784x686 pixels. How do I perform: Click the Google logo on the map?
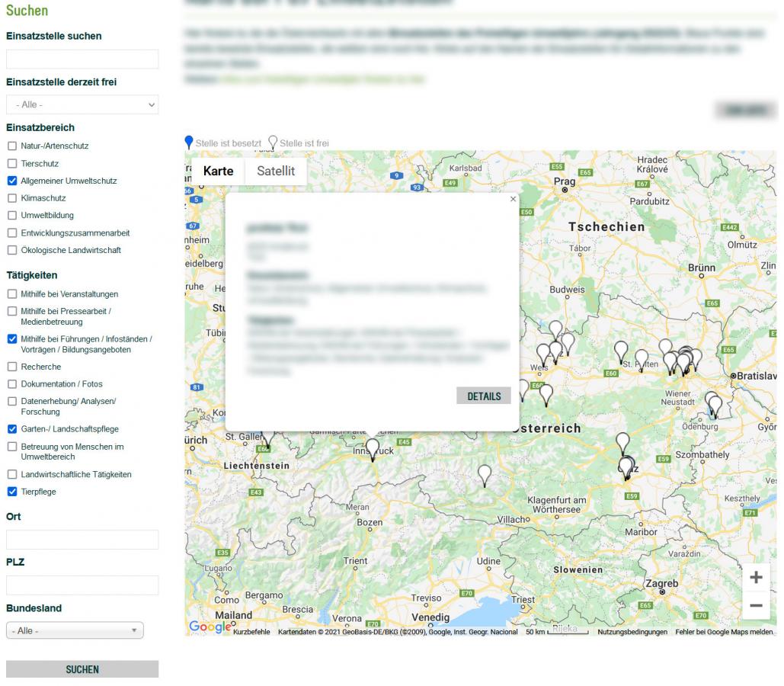click(210, 627)
